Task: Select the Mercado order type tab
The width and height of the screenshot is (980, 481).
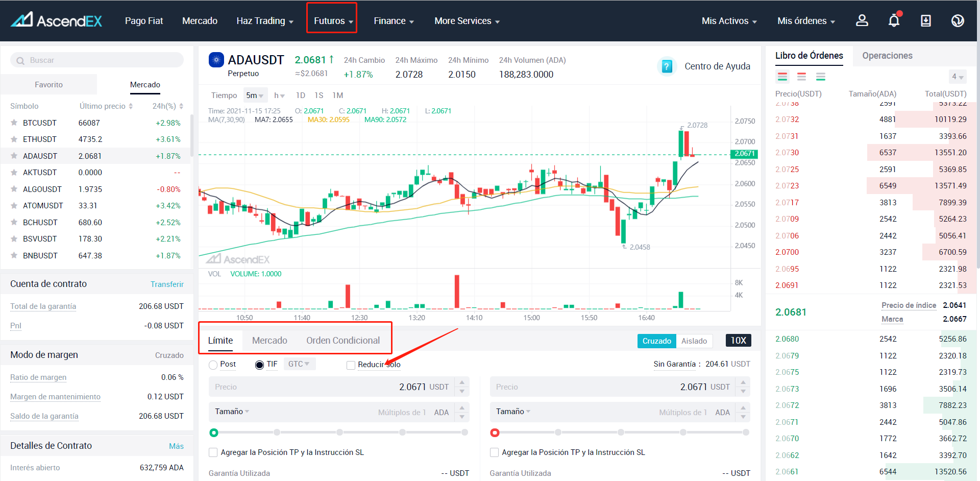Action: pyautogui.click(x=269, y=341)
